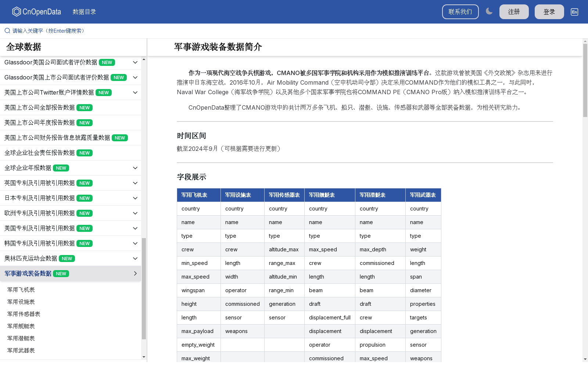This screenshot has height=368, width=588.
Task: Expand 全球企业年报数据 chevron
Action: coord(135,168)
